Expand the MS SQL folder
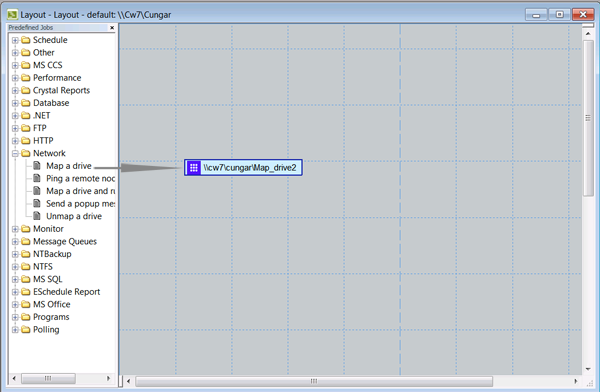The image size is (600, 392). [x=15, y=279]
